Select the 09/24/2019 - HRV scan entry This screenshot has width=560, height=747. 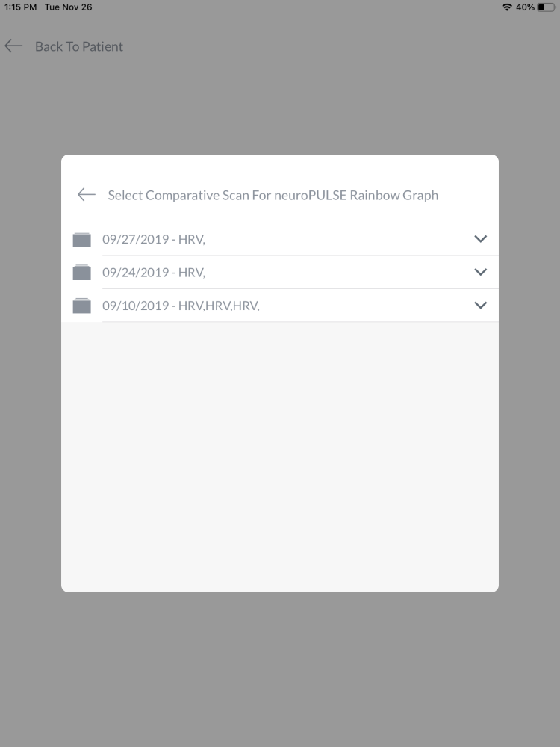(154, 272)
